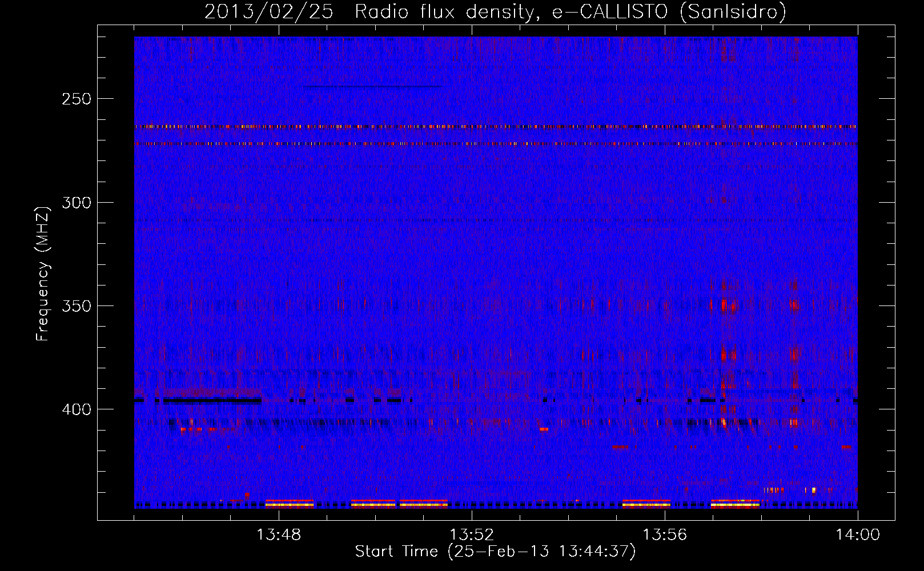The height and width of the screenshot is (571, 924).
Task: Click the 13:52 time tick label
Action: 472,535
